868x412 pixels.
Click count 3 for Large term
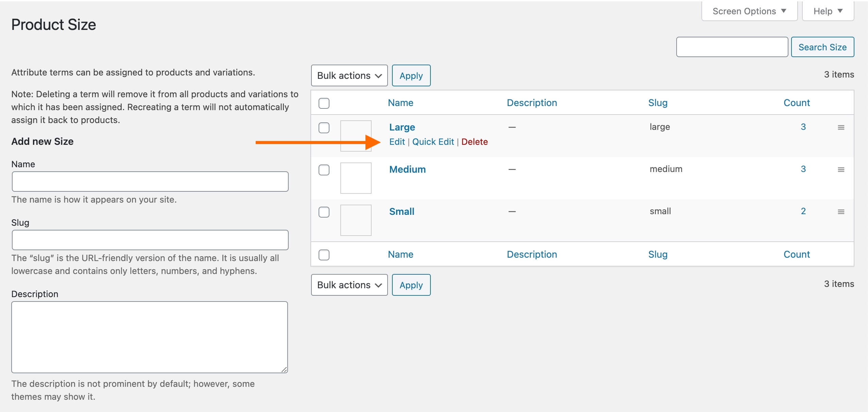pyautogui.click(x=803, y=127)
